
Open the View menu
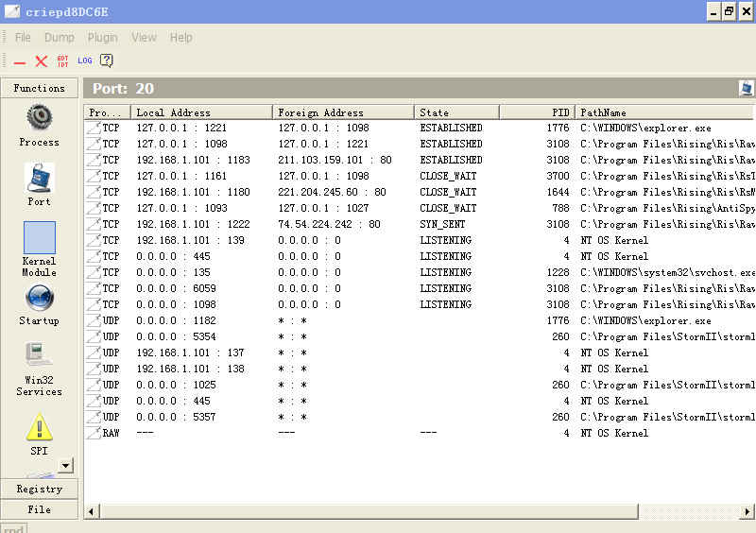[x=145, y=38]
